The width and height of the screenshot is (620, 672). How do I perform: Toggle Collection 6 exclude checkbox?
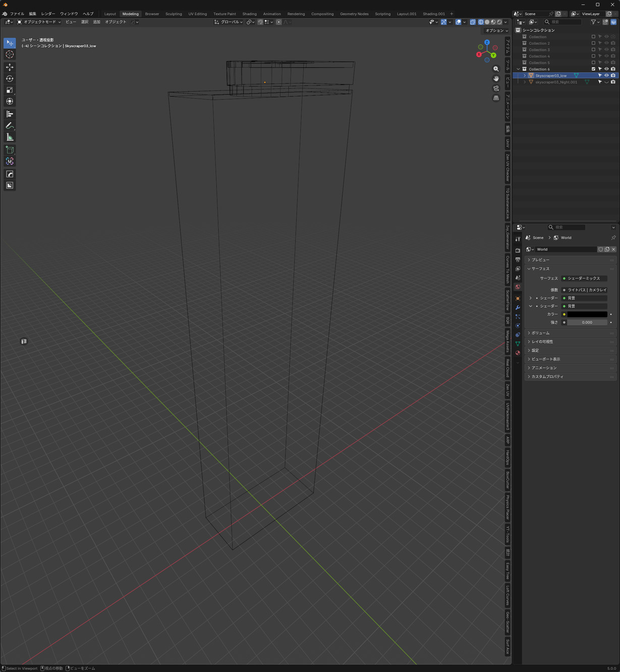(593, 69)
